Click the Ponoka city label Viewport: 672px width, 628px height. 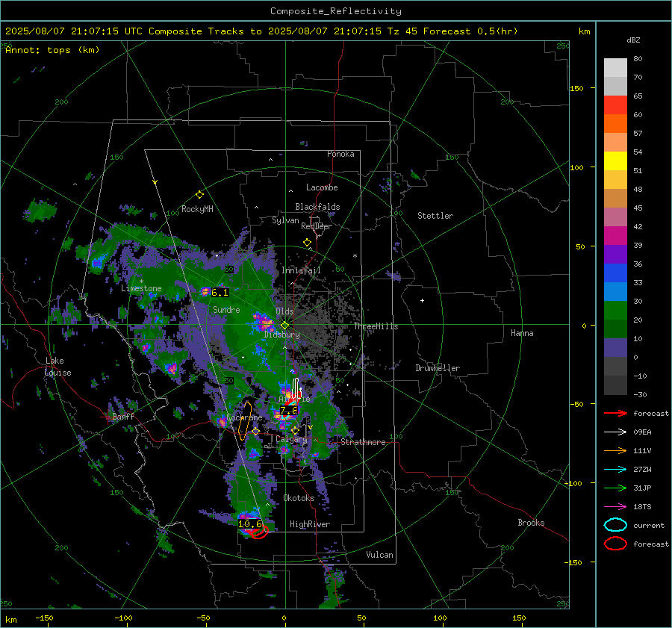click(x=340, y=154)
